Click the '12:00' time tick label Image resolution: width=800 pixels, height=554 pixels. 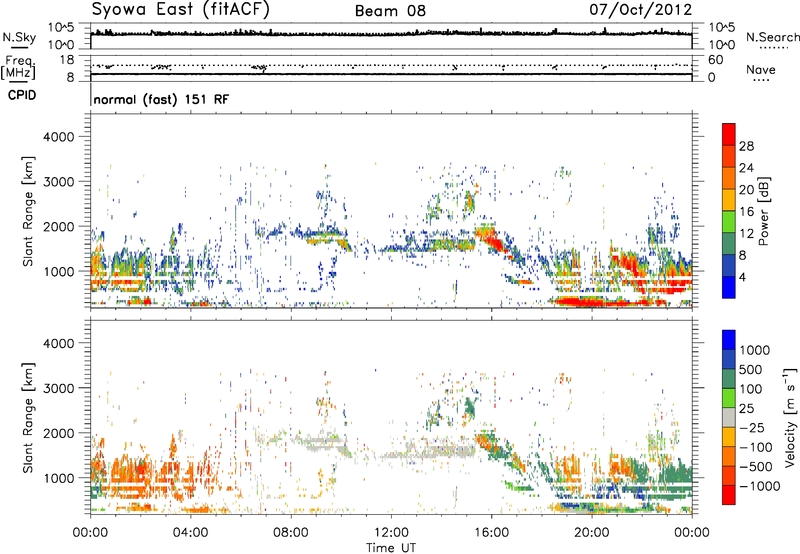coord(391,533)
